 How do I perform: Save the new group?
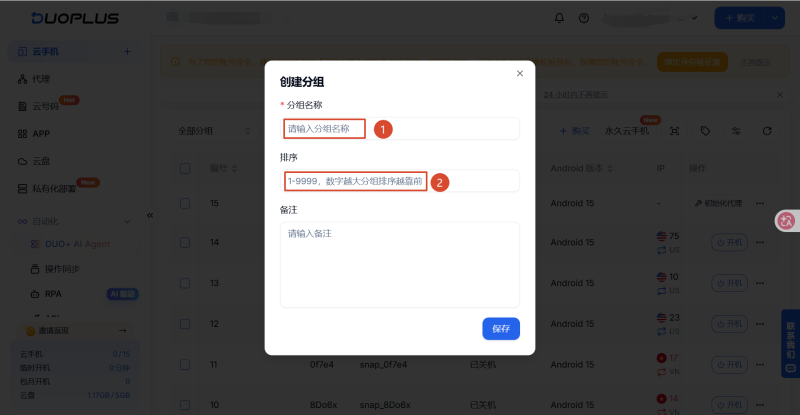pyautogui.click(x=501, y=329)
